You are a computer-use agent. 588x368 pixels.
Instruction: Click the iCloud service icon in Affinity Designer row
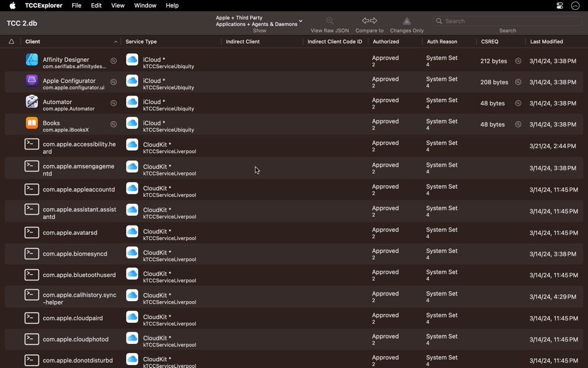(x=132, y=59)
